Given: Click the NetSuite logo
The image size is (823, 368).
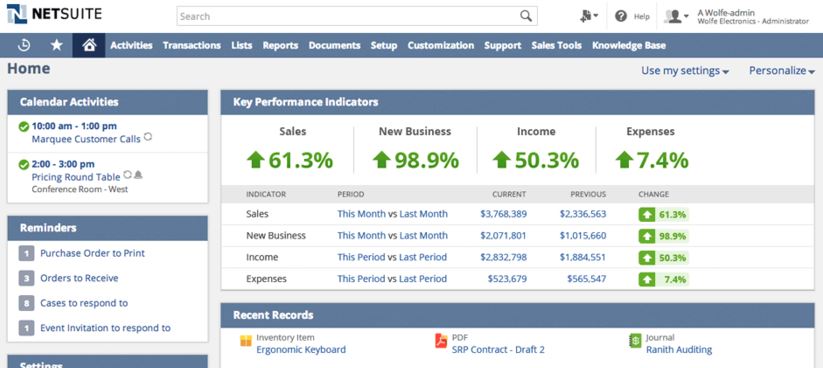Looking at the screenshot, I should [x=54, y=14].
